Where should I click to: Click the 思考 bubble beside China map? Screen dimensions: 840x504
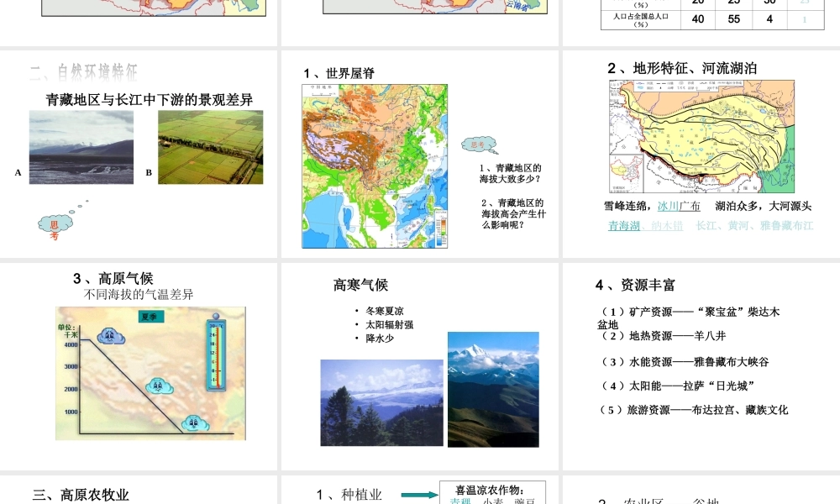(478, 144)
